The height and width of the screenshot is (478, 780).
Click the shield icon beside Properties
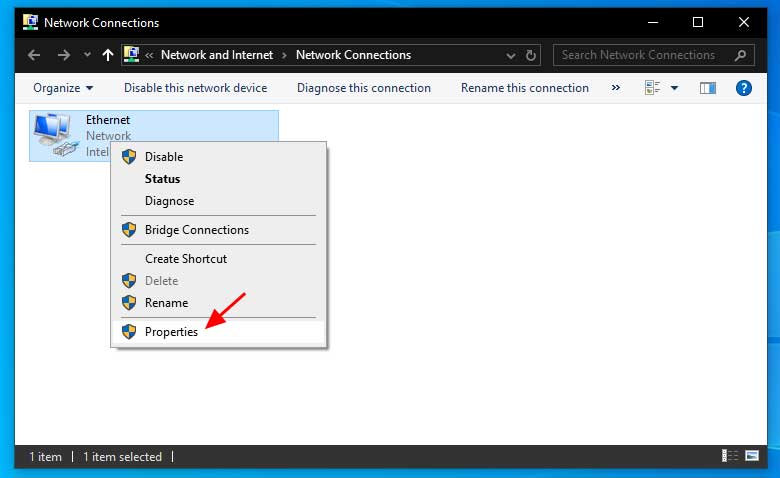click(x=129, y=332)
